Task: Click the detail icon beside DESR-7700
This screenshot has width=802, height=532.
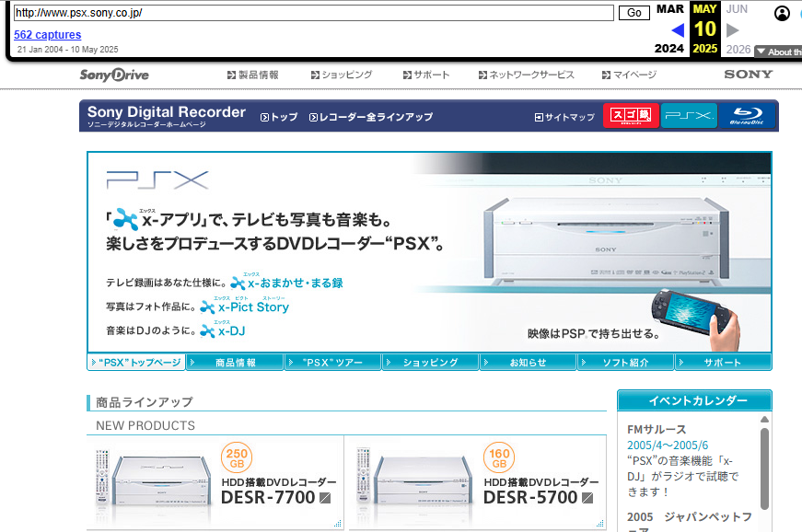Action: click(x=325, y=497)
